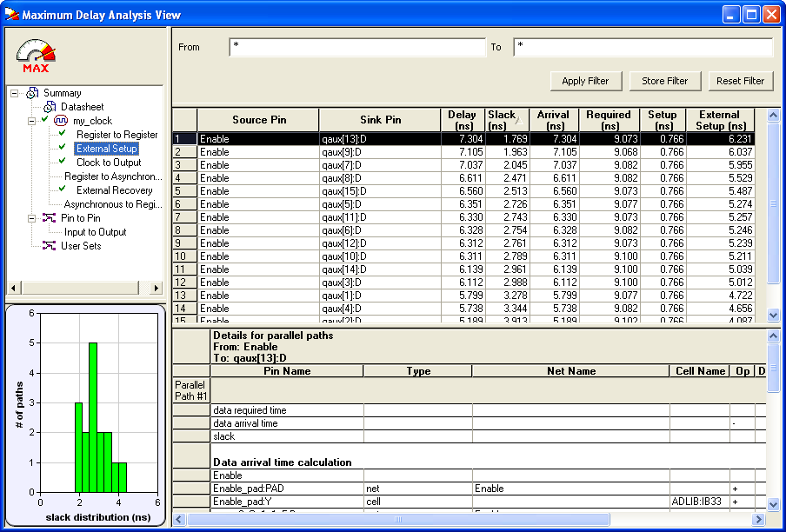The height and width of the screenshot is (532, 786).
Task: Click the my_clock waveform icon
Action: (x=61, y=121)
